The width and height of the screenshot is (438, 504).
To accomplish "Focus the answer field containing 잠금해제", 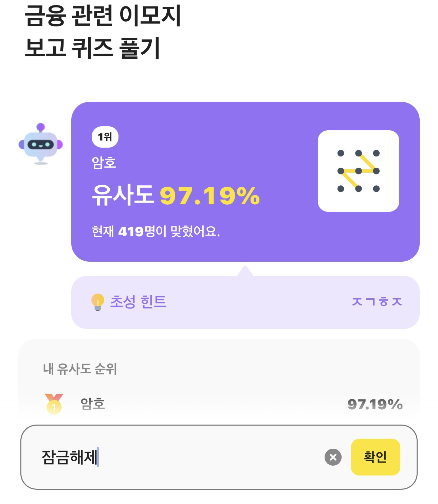I will click(x=177, y=457).
